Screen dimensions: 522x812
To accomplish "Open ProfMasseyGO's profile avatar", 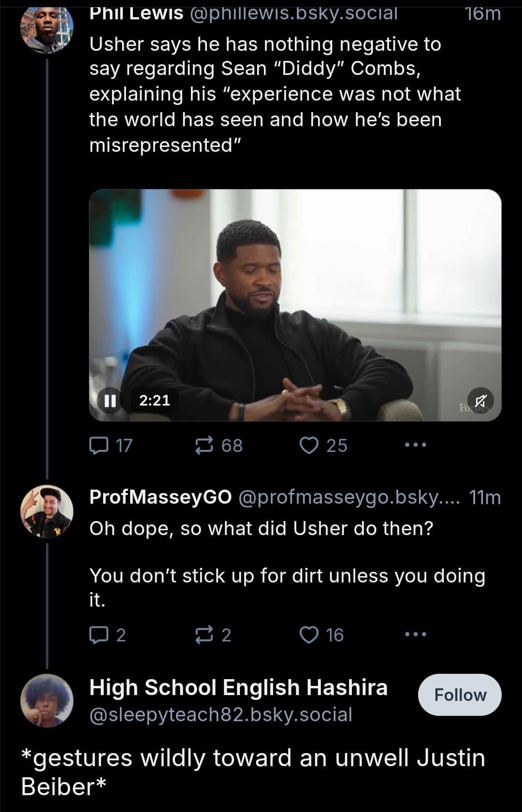I will pyautogui.click(x=47, y=511).
